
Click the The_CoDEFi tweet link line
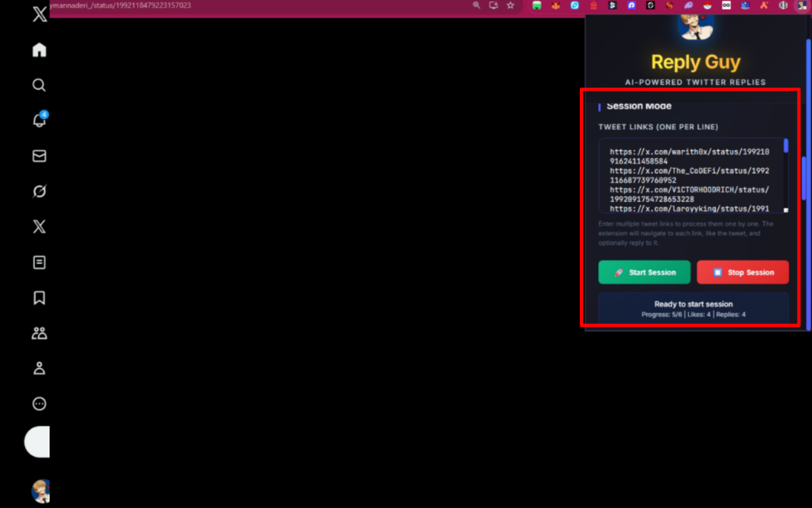690,176
